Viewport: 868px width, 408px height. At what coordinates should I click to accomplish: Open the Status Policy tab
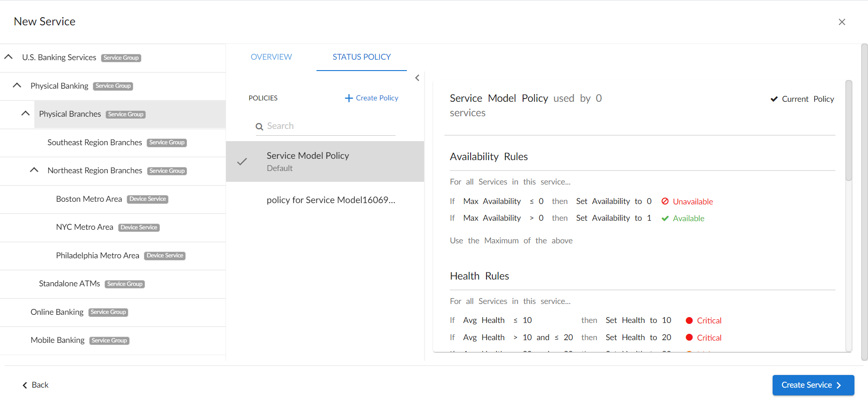point(361,57)
